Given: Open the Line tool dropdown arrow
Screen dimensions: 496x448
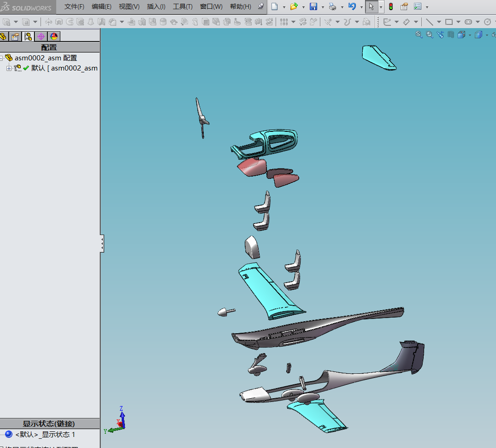Looking at the screenshot, I should pyautogui.click(x=439, y=22).
